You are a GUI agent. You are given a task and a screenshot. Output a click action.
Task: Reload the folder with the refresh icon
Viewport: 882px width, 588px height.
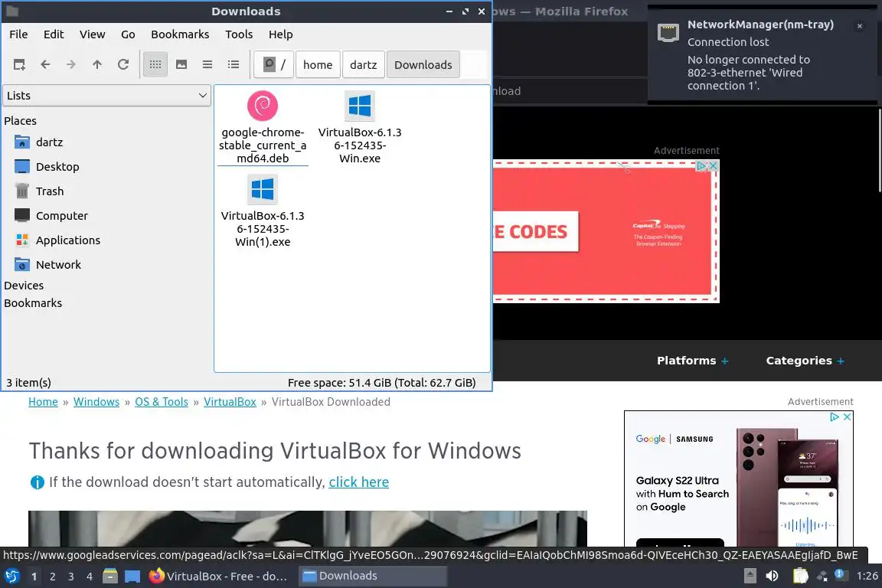[x=123, y=65]
